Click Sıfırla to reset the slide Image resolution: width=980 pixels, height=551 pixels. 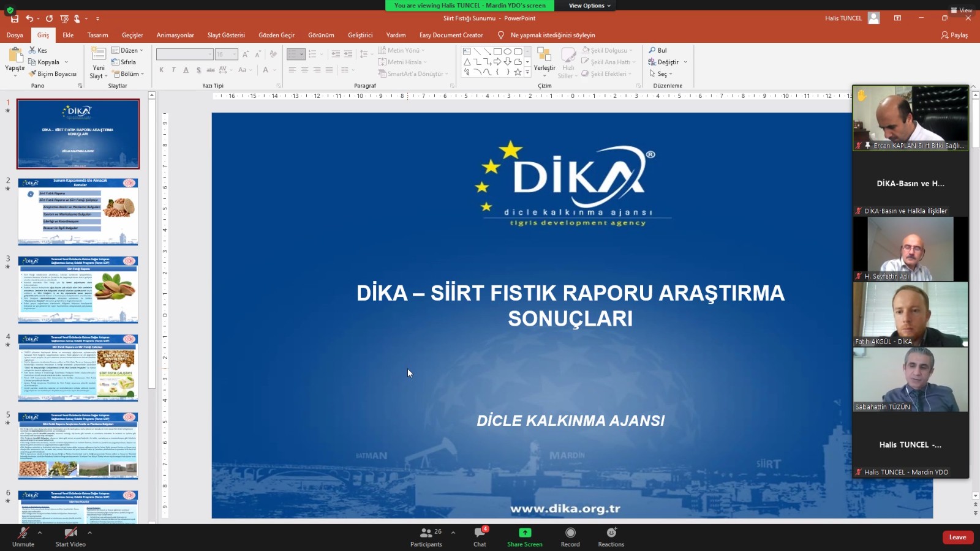point(124,62)
